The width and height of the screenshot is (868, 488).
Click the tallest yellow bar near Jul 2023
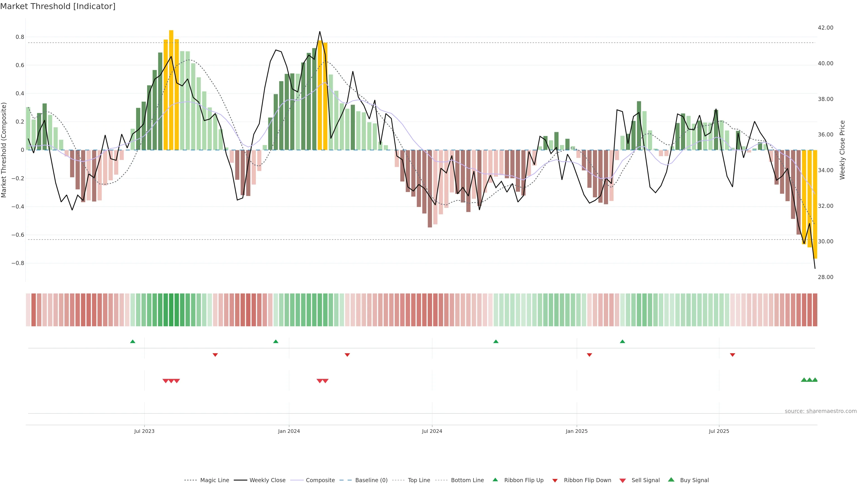click(x=171, y=90)
